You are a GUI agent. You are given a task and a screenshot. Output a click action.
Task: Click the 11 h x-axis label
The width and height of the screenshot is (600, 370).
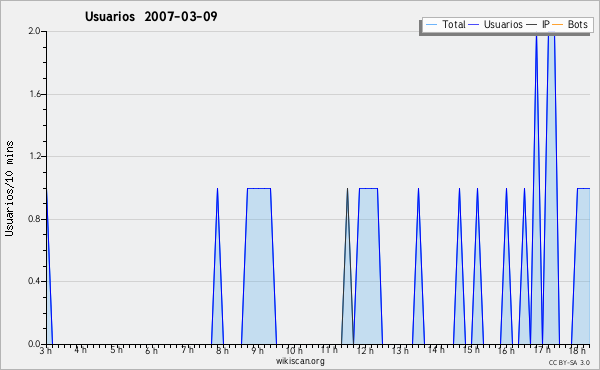click(329, 350)
